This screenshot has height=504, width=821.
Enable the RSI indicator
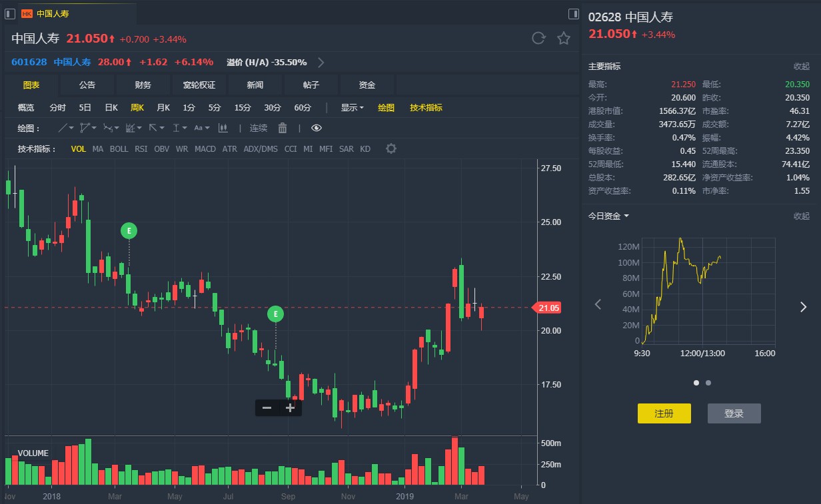(x=141, y=149)
